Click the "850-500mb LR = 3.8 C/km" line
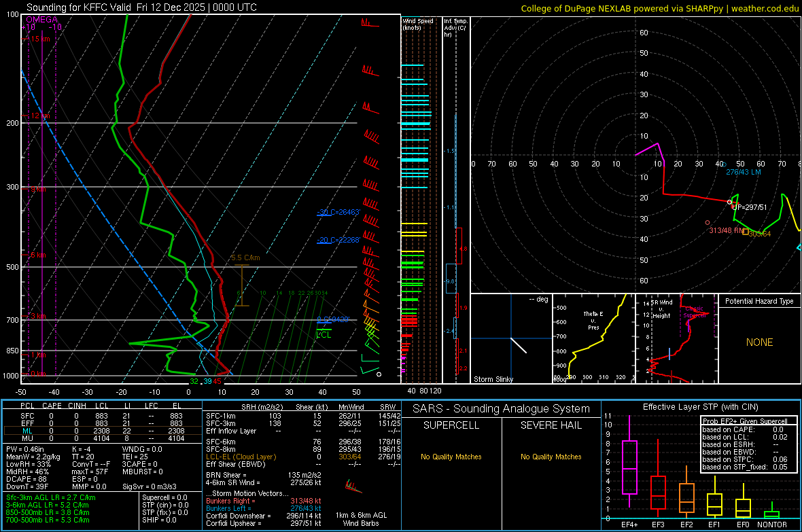802x532 pixels. coord(48,512)
